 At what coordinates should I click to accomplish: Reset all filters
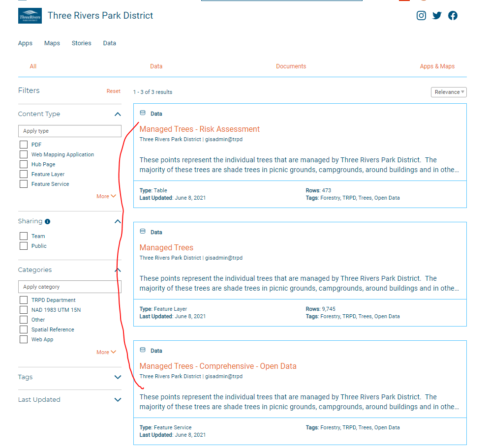[113, 91]
